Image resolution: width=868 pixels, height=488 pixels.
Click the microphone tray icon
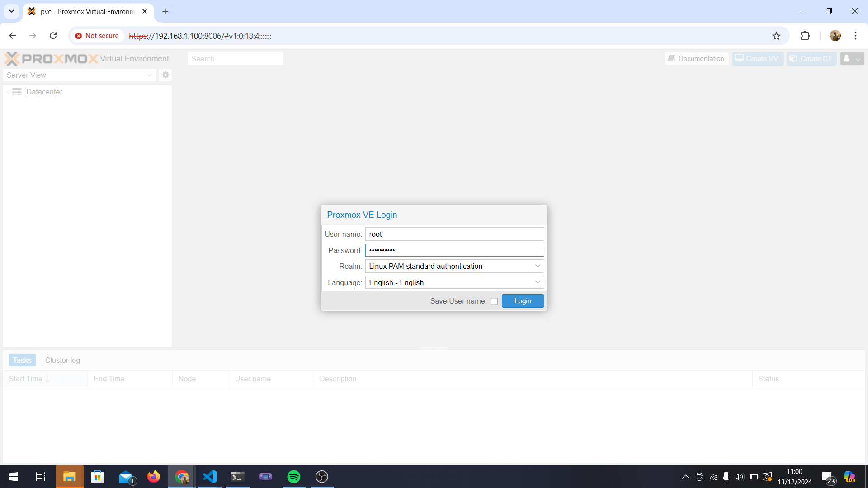tap(726, 477)
